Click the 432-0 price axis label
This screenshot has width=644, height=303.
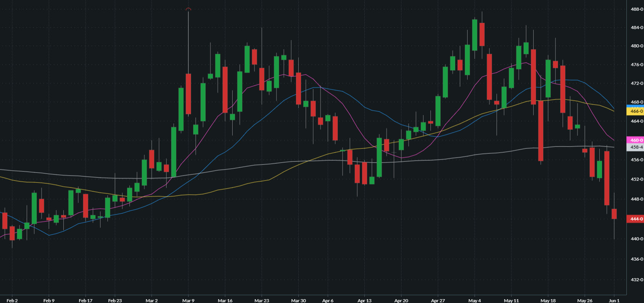pyautogui.click(x=637, y=279)
